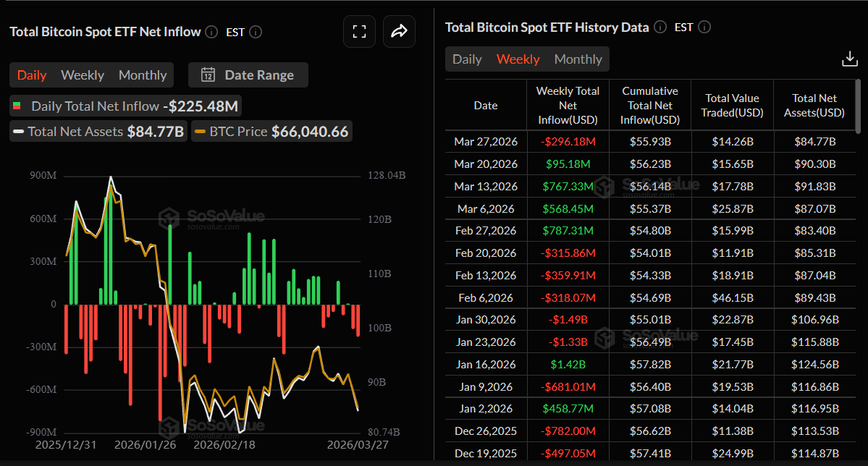Switch History Data panel to Daily view
868x466 pixels.
point(466,59)
